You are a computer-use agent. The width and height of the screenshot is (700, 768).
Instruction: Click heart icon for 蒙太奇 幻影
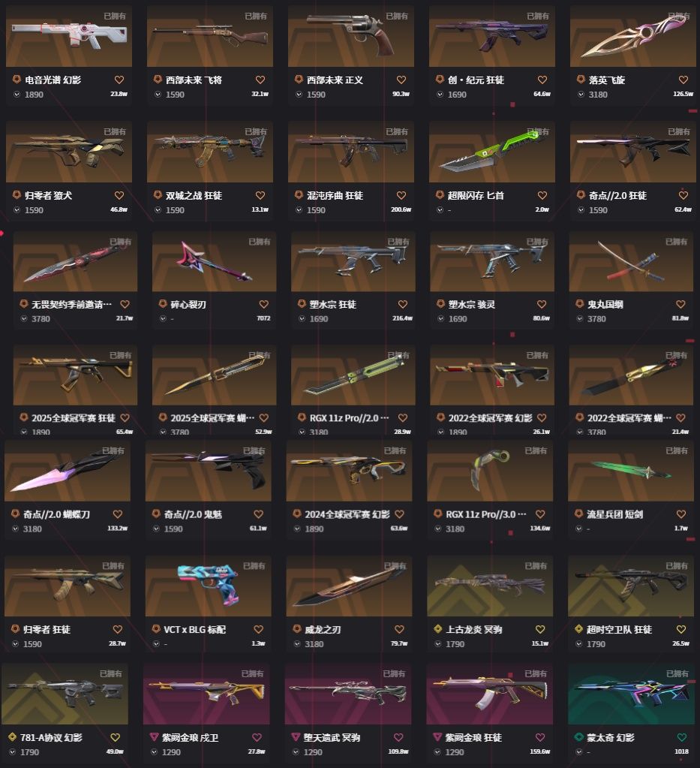pyautogui.click(x=681, y=737)
